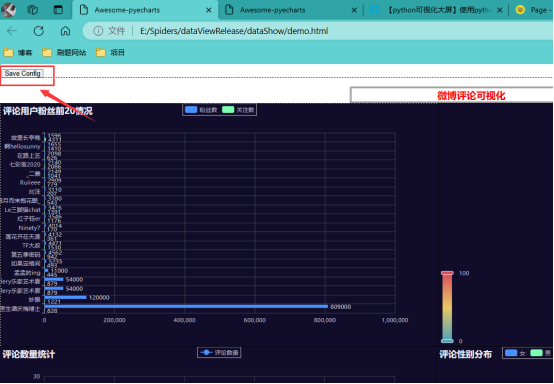Screen dimensions: 554x384
Task: Click the Save Config button
Action: (23, 73)
